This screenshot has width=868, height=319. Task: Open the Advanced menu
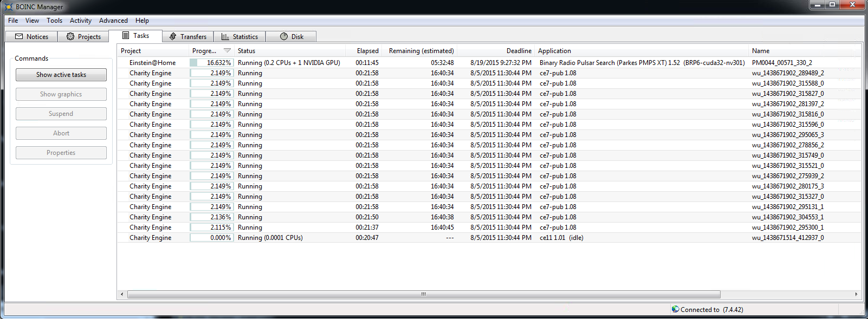point(113,21)
